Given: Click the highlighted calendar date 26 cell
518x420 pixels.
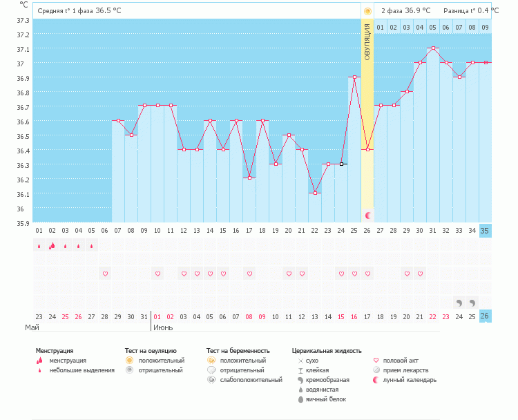Looking at the screenshot, I should click(x=485, y=316).
